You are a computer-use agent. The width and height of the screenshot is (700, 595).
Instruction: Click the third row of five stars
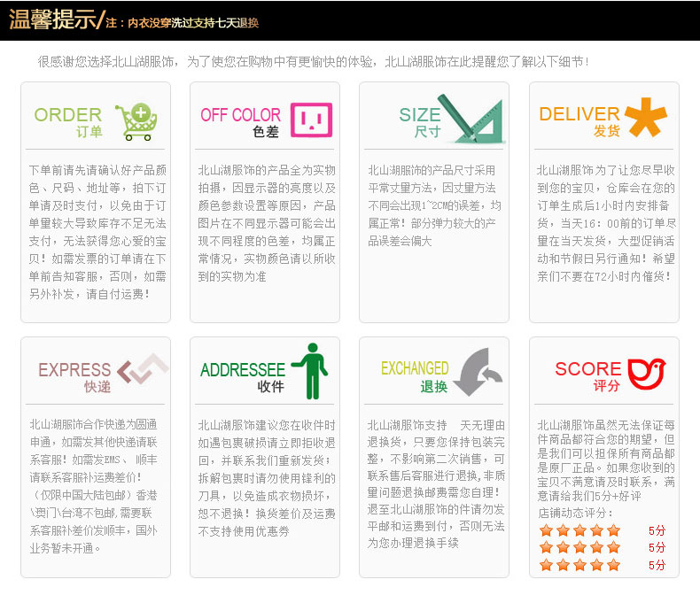[579, 565]
